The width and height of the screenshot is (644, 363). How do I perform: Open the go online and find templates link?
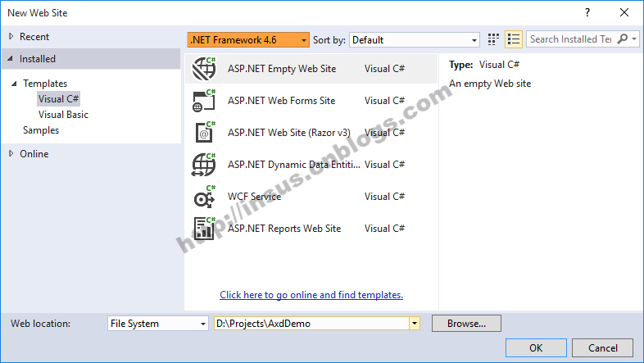click(x=311, y=295)
